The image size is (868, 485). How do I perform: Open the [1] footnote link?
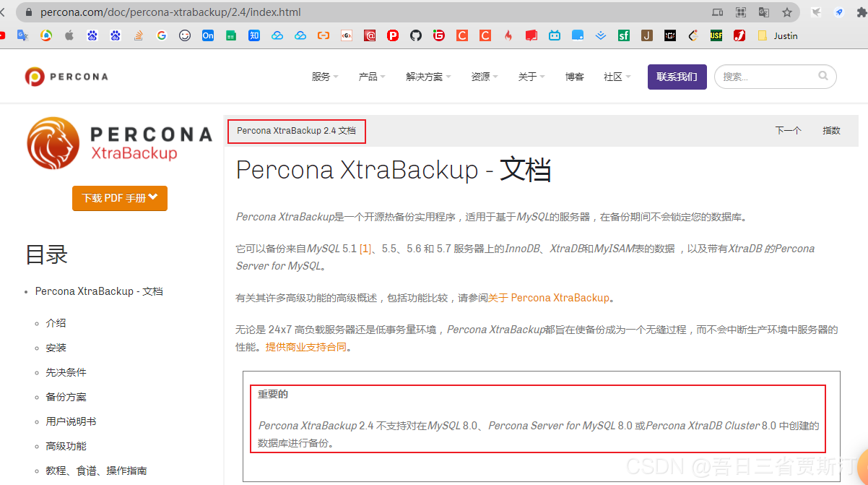(x=365, y=249)
